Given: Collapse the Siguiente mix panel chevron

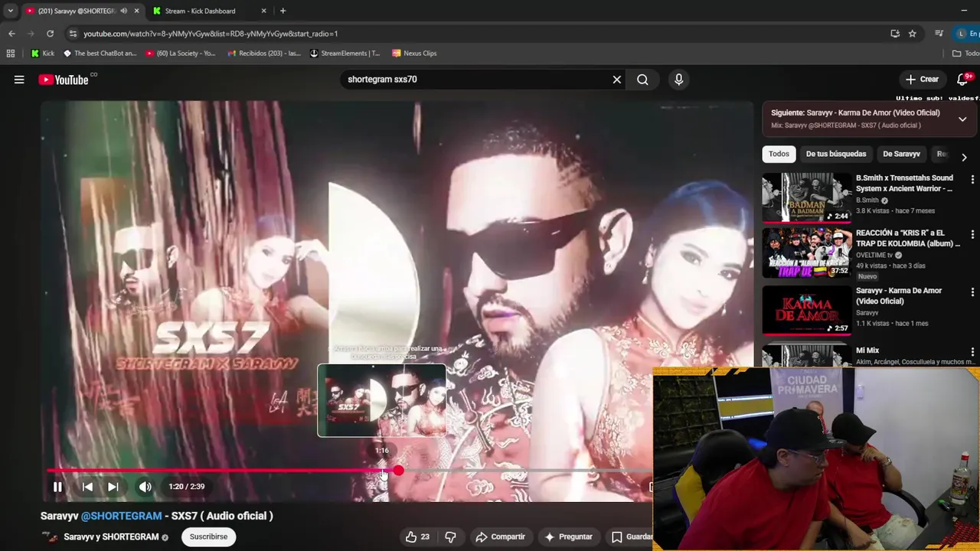Looking at the screenshot, I should pyautogui.click(x=962, y=119).
